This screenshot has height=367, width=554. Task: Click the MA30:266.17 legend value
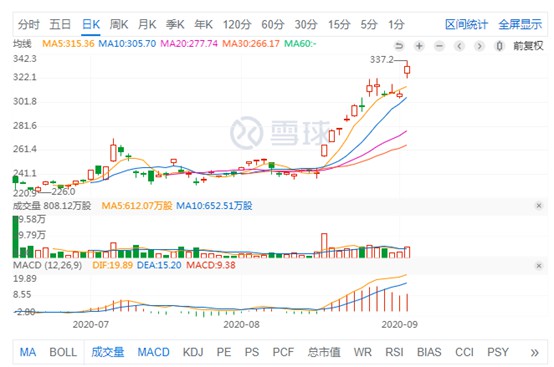[x=251, y=44]
